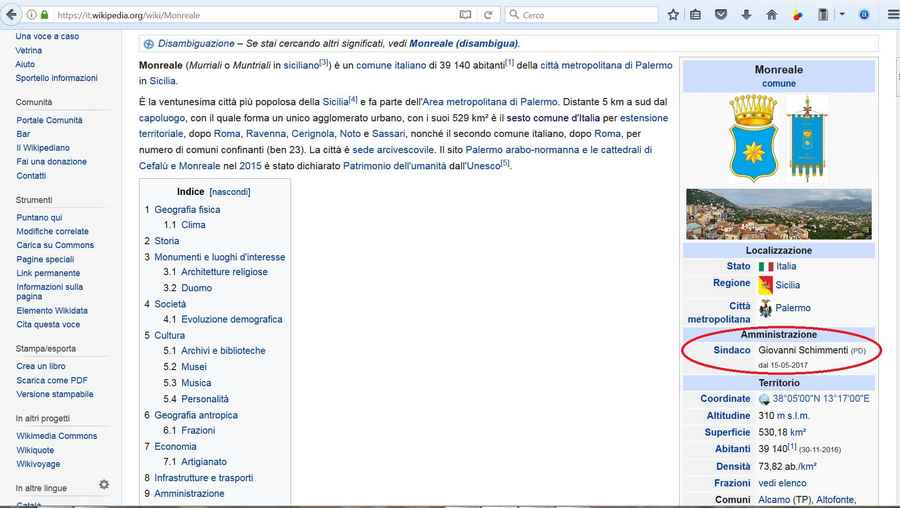Viewport: 900px width, 508px height.
Task: Click Scarica come PDF link
Action: (x=52, y=381)
